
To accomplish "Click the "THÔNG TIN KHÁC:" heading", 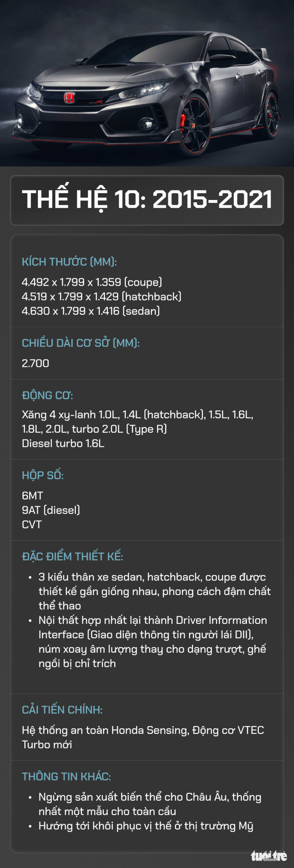I will 66,776.
